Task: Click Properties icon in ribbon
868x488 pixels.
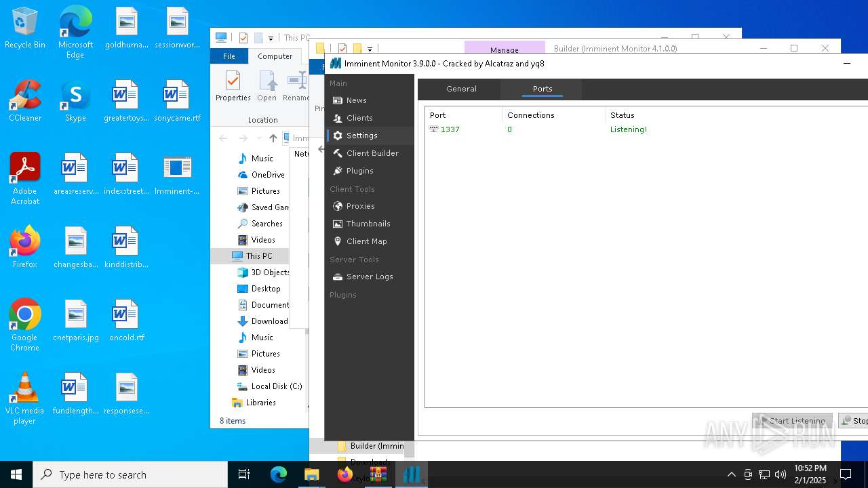Action: [233, 86]
